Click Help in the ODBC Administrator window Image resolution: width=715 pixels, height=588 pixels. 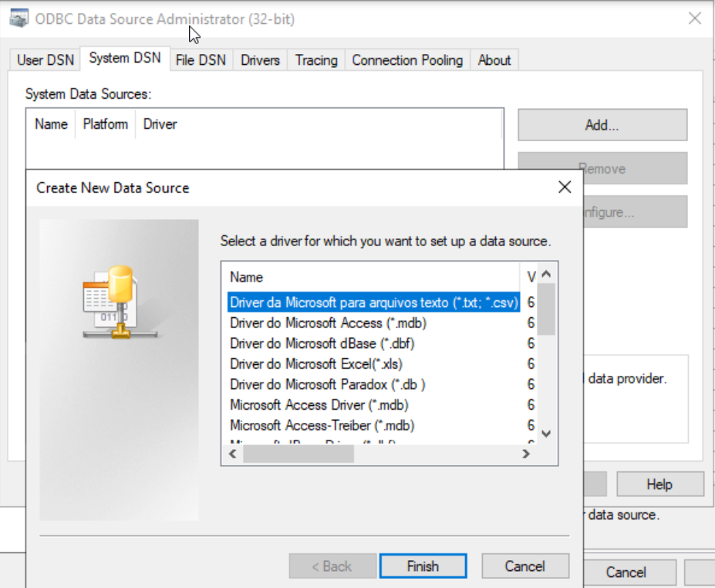point(659,484)
